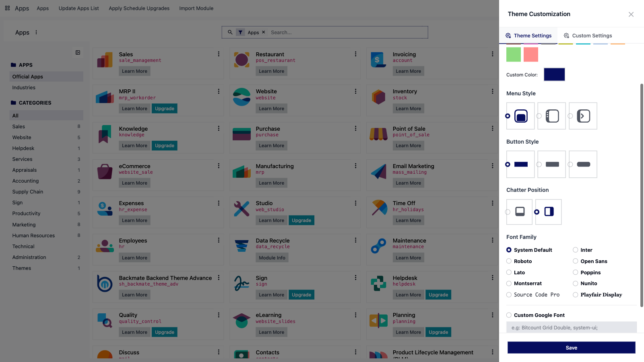Save the theme customization
The width and height of the screenshot is (644, 362).
point(571,348)
